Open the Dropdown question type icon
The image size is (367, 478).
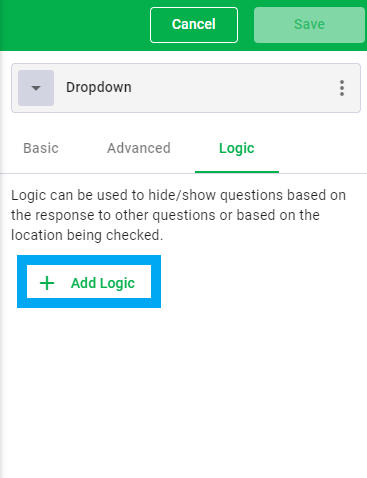click(x=36, y=88)
